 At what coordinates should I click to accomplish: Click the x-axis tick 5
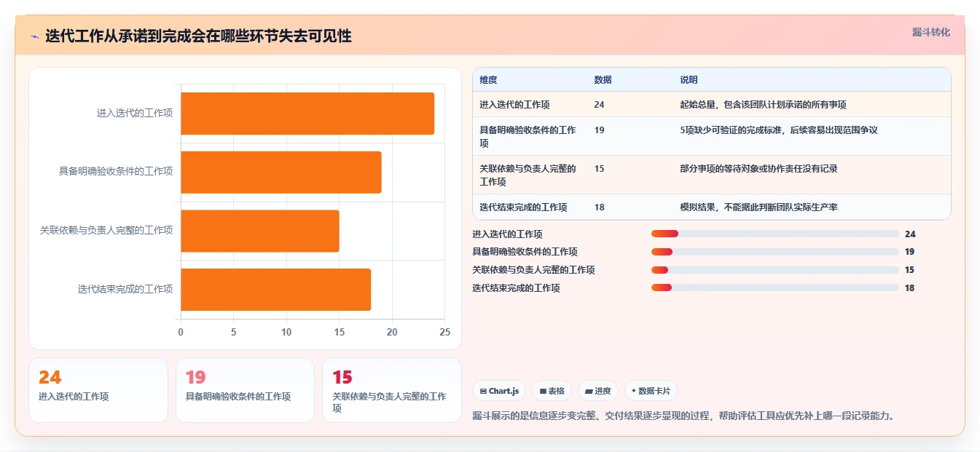point(234,332)
